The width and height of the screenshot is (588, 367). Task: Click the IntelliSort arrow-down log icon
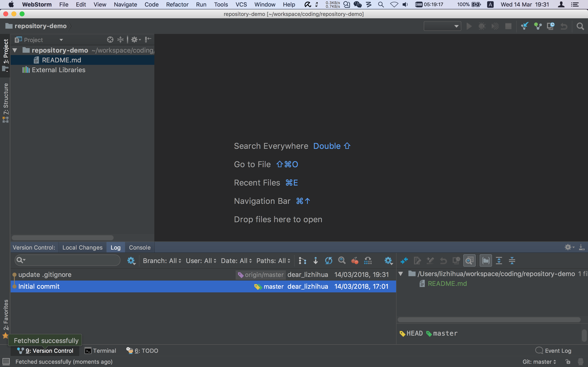click(x=315, y=261)
